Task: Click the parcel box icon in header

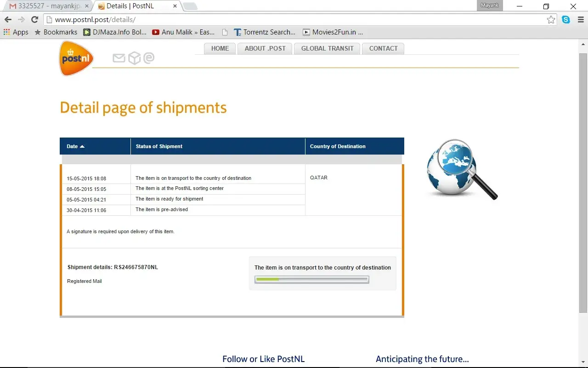Action: (x=134, y=58)
